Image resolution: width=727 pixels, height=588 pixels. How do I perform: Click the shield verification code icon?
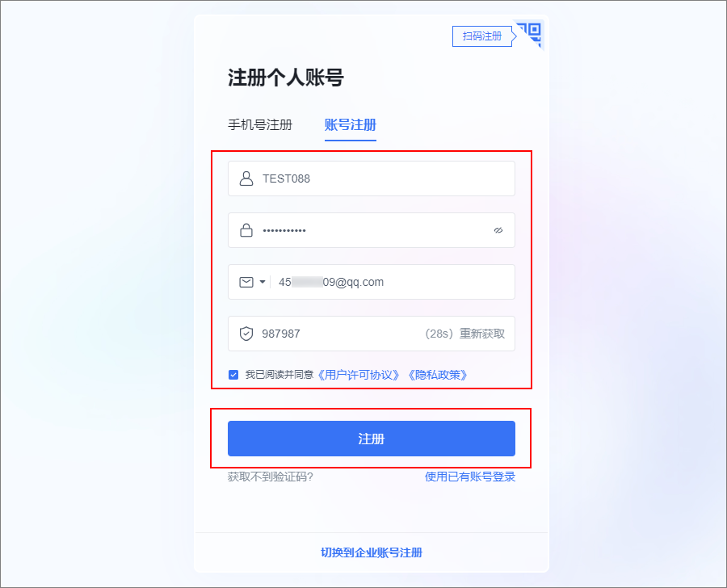click(x=246, y=334)
